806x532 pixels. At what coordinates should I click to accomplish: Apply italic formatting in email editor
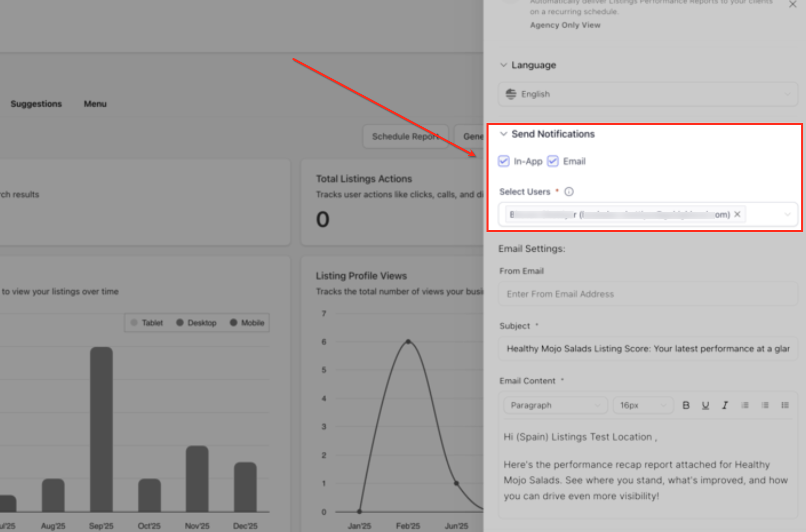coord(725,405)
